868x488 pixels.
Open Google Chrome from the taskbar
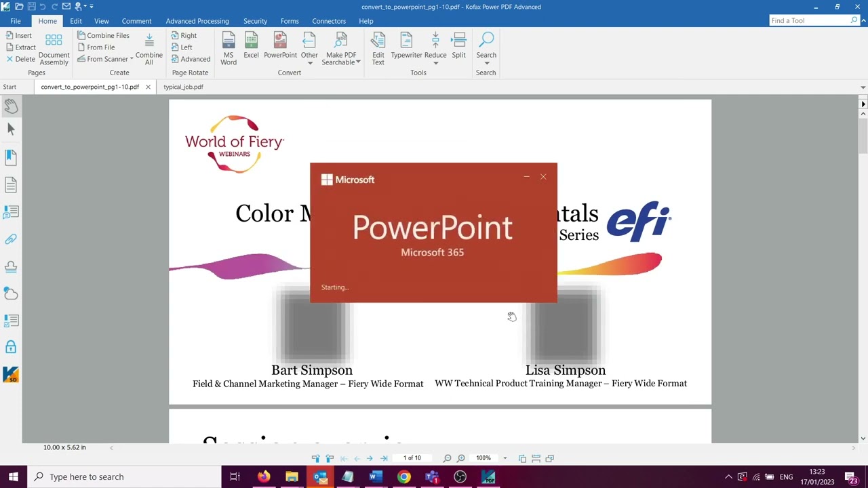point(403,476)
